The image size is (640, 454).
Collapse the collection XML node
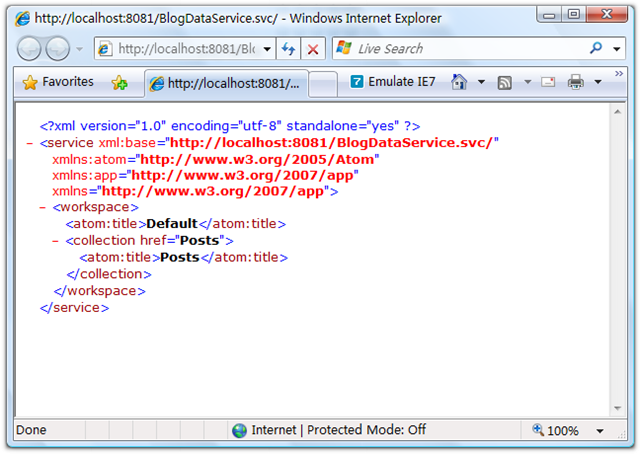click(x=56, y=240)
